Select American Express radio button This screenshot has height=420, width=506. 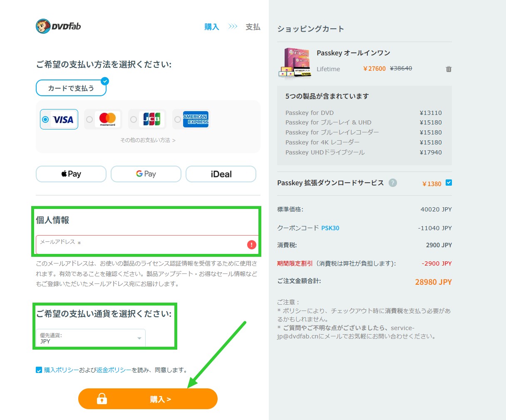pos(178,119)
